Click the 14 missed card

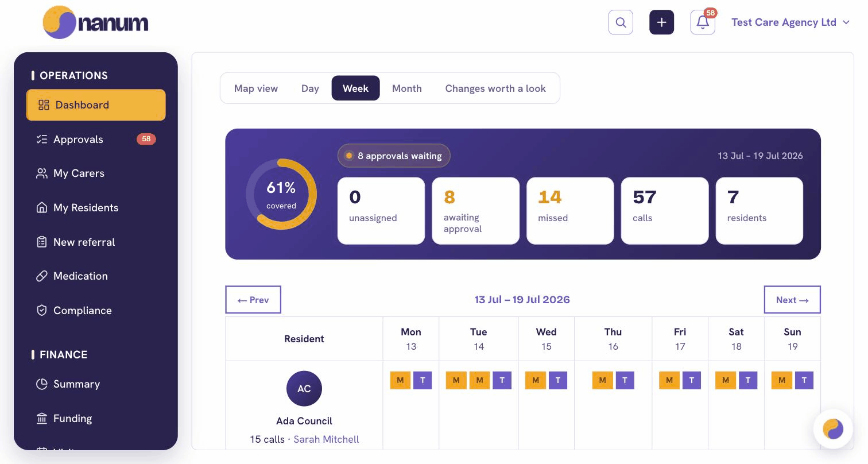coord(570,211)
